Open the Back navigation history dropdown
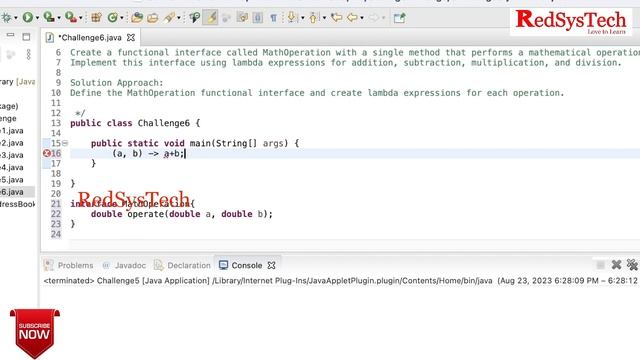Screen dimensions: 640x360 point(362,18)
